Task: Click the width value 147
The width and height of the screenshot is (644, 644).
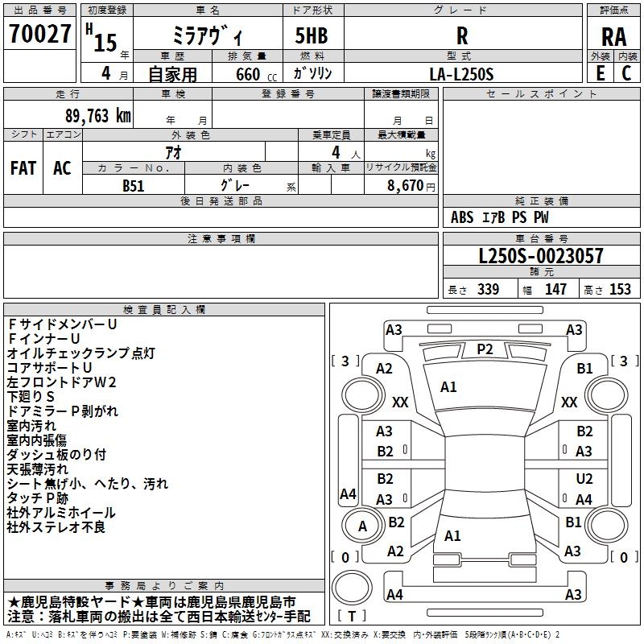Action: (555, 289)
